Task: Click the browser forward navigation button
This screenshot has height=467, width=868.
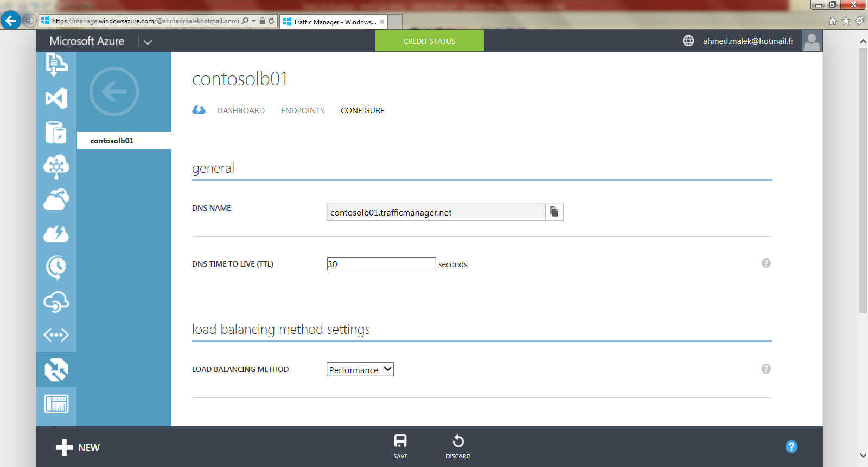Action: (30, 21)
